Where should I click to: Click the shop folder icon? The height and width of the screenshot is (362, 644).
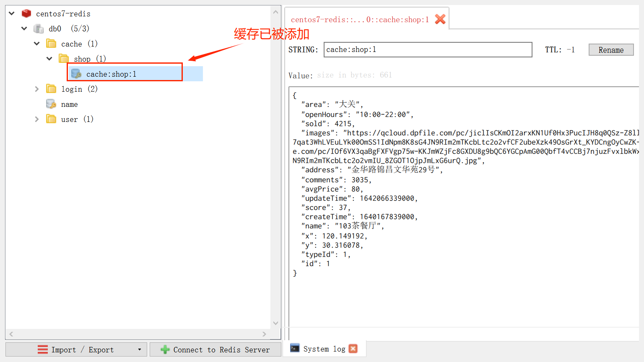click(x=64, y=58)
